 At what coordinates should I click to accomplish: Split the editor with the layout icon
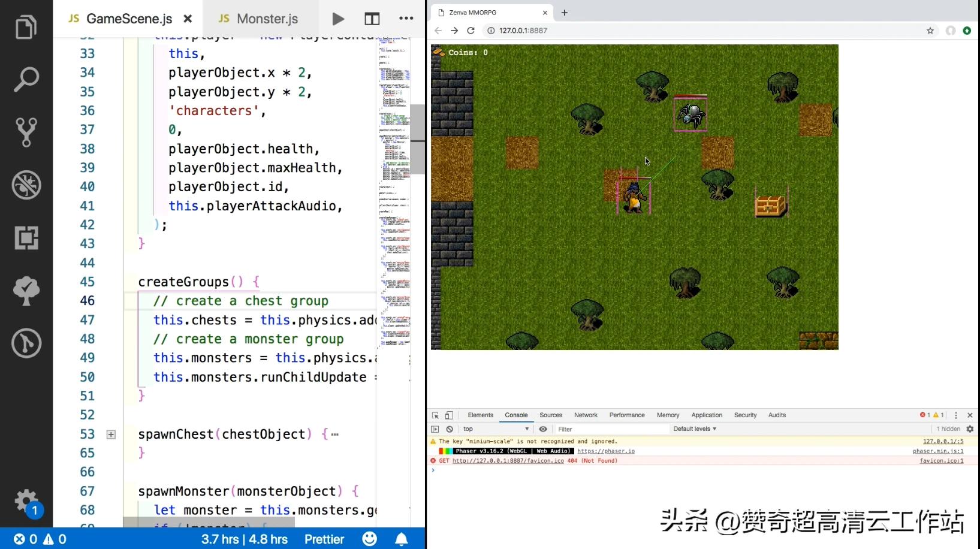tap(372, 19)
